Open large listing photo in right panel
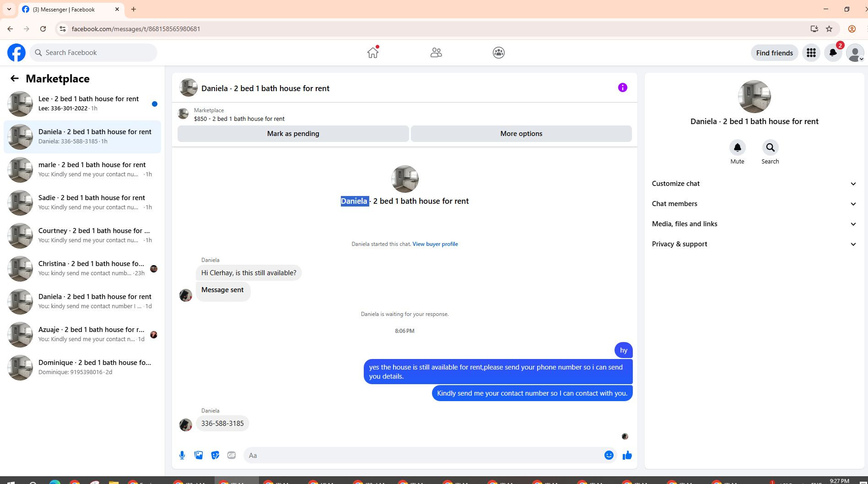This screenshot has height=484, width=868. point(754,97)
